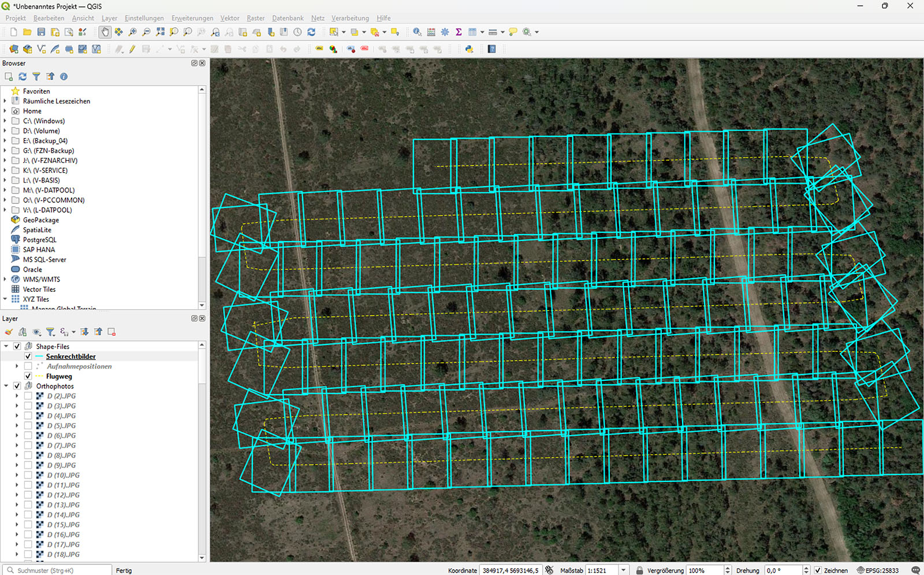Open the layer styling panel brush icon
This screenshot has width=924, height=575.
[x=9, y=332]
